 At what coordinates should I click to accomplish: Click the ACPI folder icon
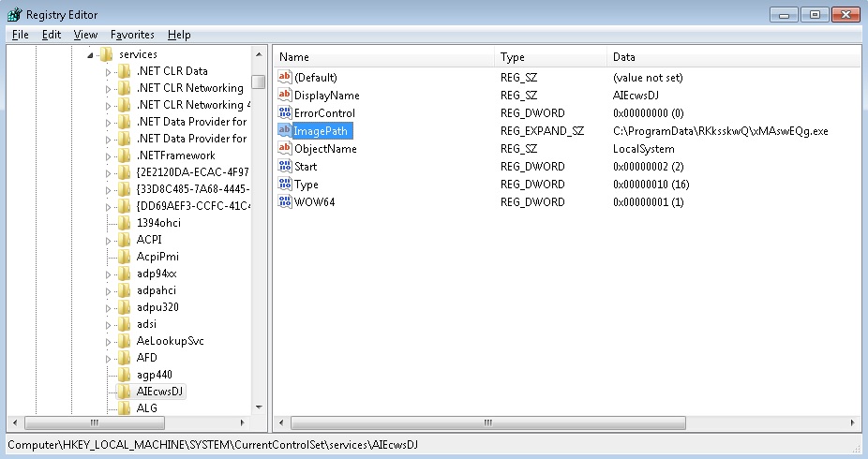click(125, 240)
